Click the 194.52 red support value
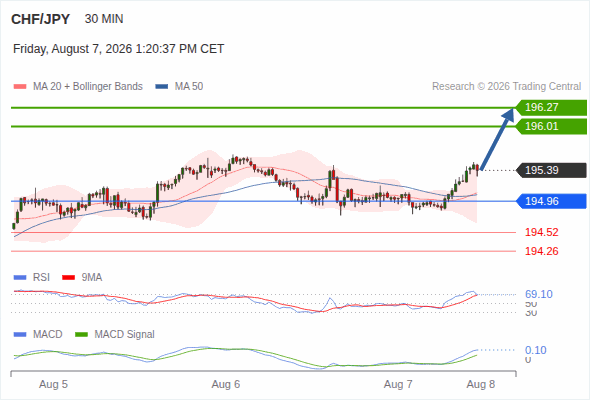This screenshot has height=400, width=590. click(x=541, y=233)
